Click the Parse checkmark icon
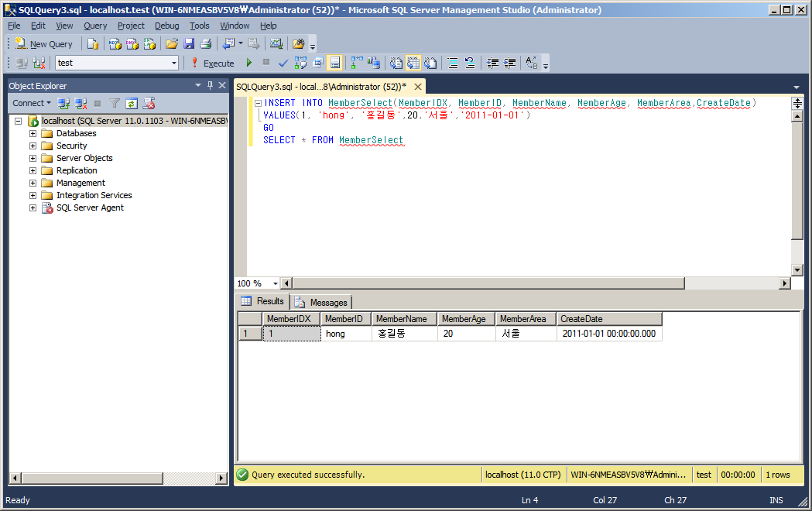812x511 pixels. (x=283, y=63)
